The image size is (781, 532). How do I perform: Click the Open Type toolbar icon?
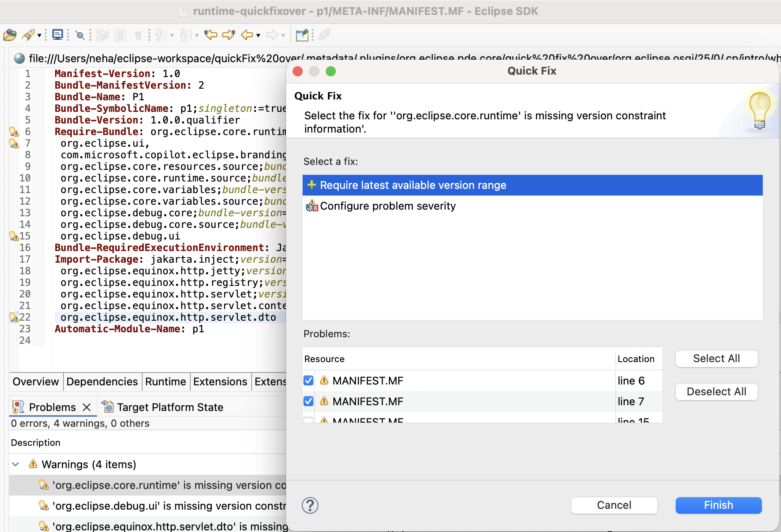10,35
